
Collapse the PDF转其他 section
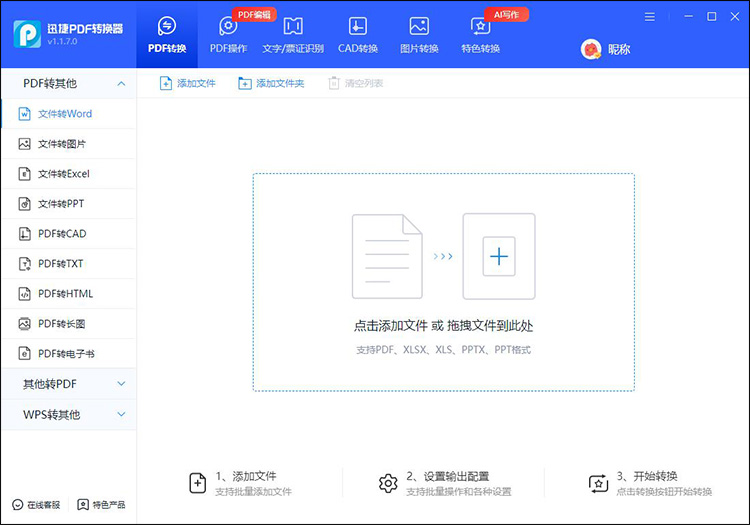click(121, 84)
